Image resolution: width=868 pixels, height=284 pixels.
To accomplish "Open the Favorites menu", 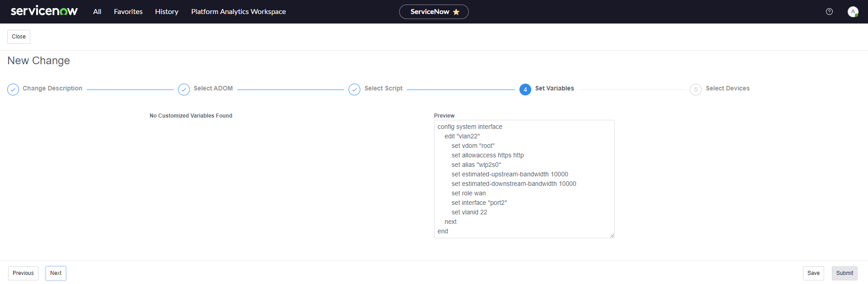I will click(x=128, y=12).
